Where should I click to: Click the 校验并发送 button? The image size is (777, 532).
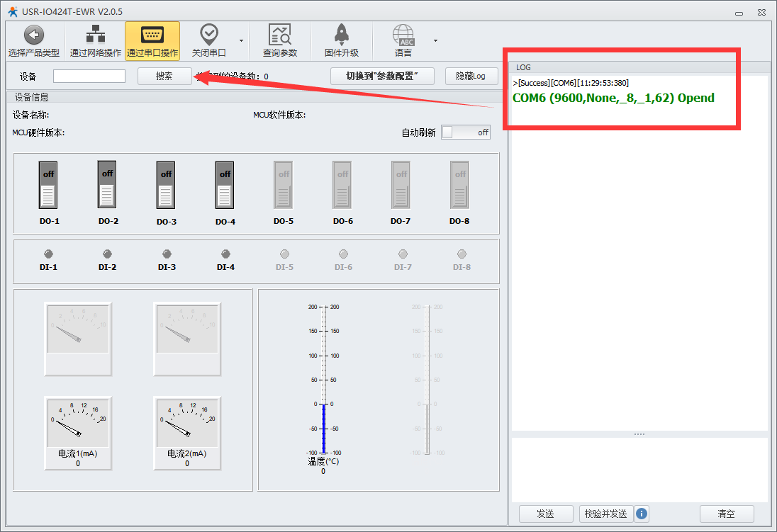606,514
